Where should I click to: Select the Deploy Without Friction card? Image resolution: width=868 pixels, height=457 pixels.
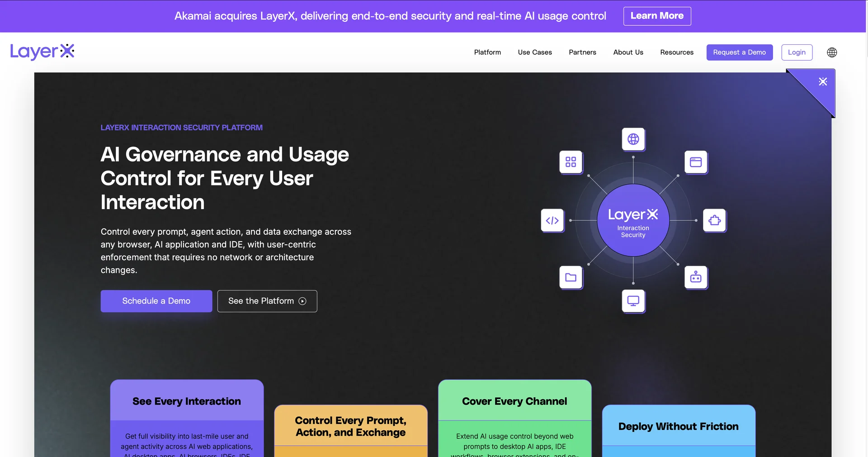tap(679, 431)
